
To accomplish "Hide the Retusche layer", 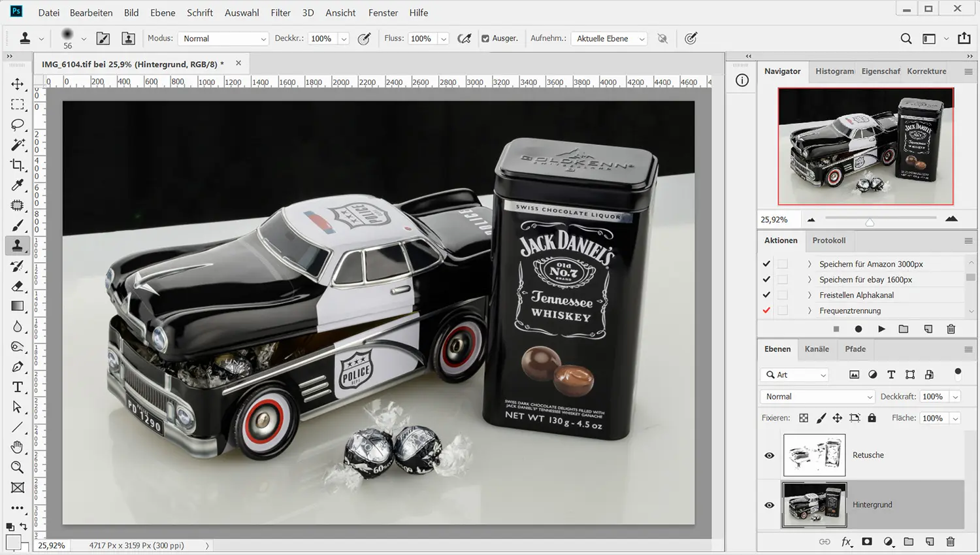I will (769, 456).
